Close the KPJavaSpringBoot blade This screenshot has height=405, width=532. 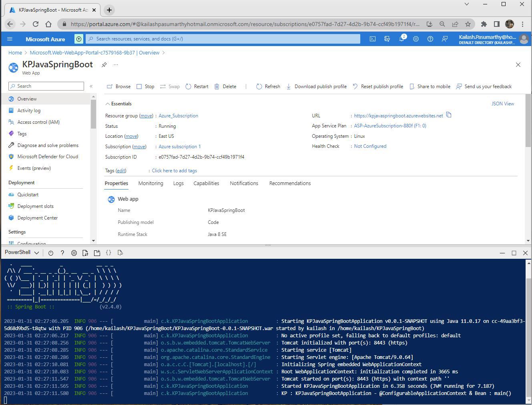[518, 64]
